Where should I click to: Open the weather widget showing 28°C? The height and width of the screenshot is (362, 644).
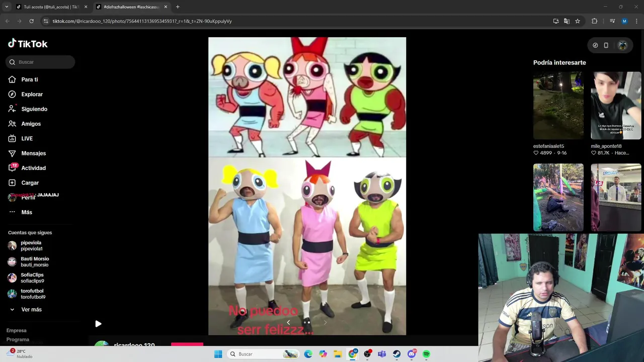coord(19,354)
